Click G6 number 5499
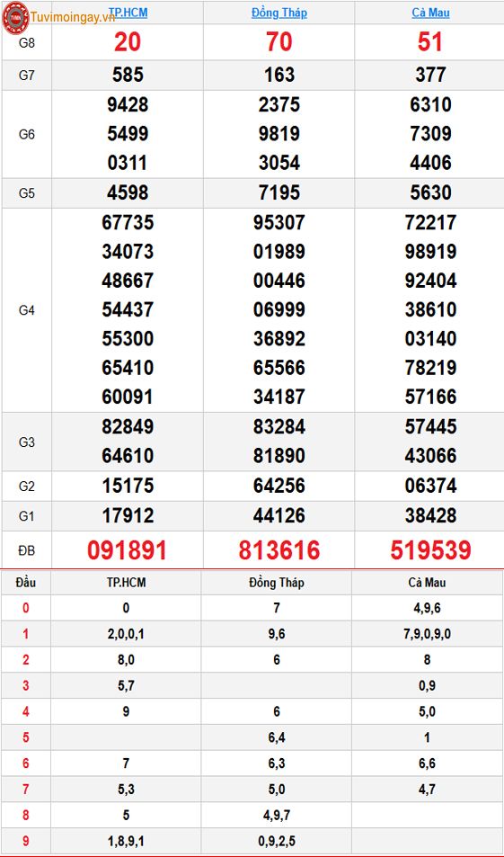The height and width of the screenshot is (857, 504). tap(128, 133)
